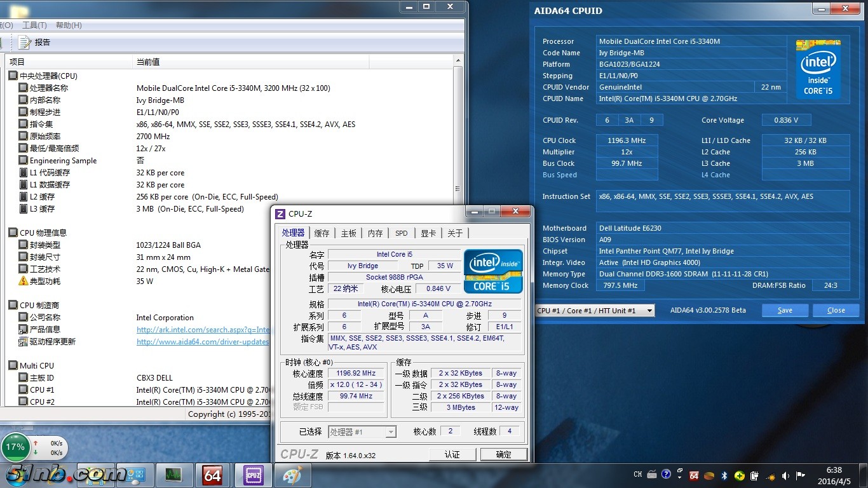
Task: Switch to the 内存 tab in CPU-Z
Action: click(x=376, y=233)
